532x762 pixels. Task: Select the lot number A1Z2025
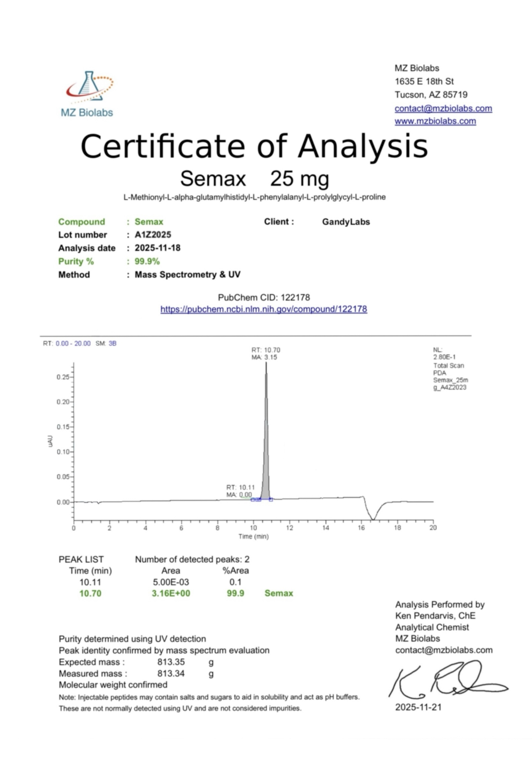pyautogui.click(x=153, y=235)
